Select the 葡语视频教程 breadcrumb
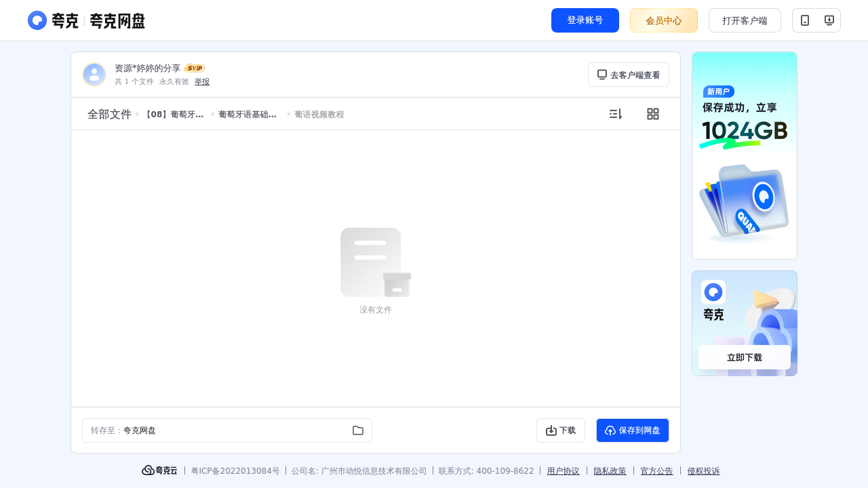868x488 pixels. (319, 115)
